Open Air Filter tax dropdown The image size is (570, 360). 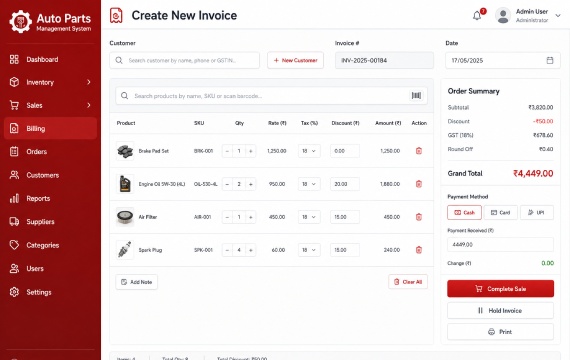[309, 217]
